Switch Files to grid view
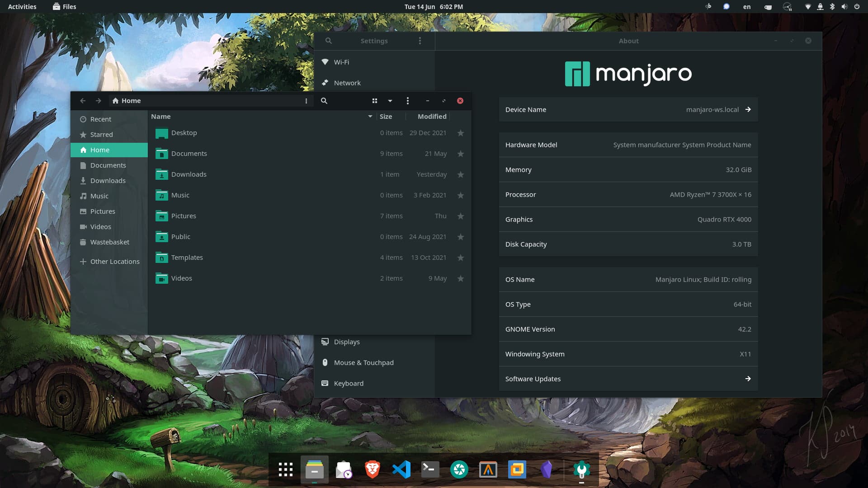The image size is (868, 488). (x=374, y=101)
